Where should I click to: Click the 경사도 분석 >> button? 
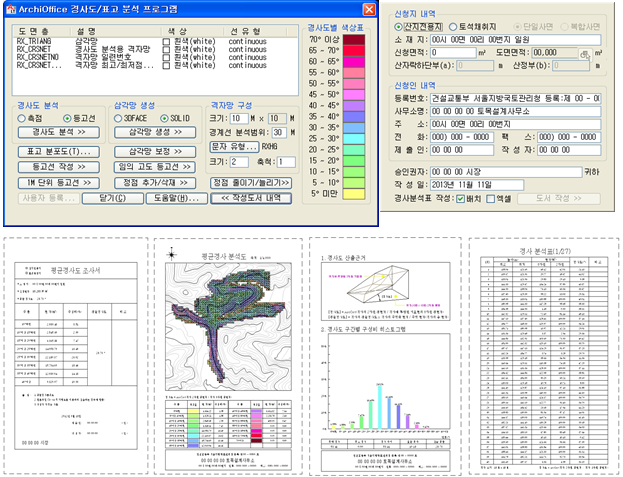click(59, 132)
